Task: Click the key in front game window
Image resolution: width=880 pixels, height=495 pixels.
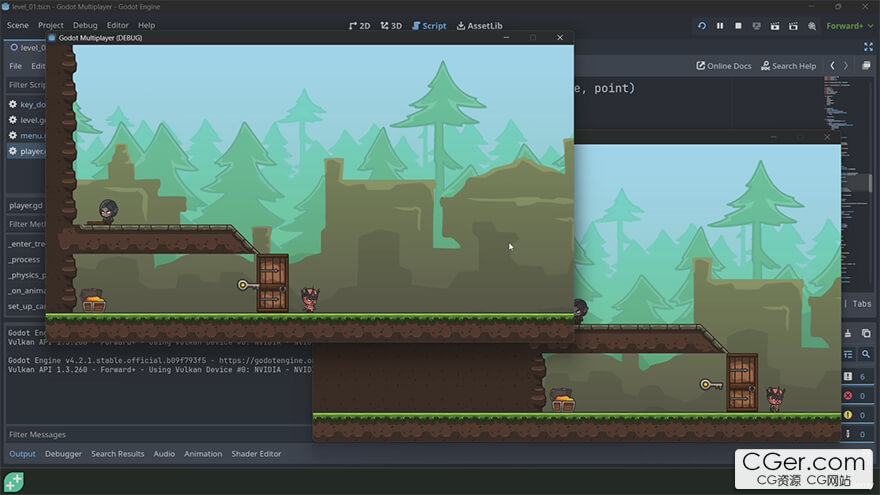Action: click(246, 285)
